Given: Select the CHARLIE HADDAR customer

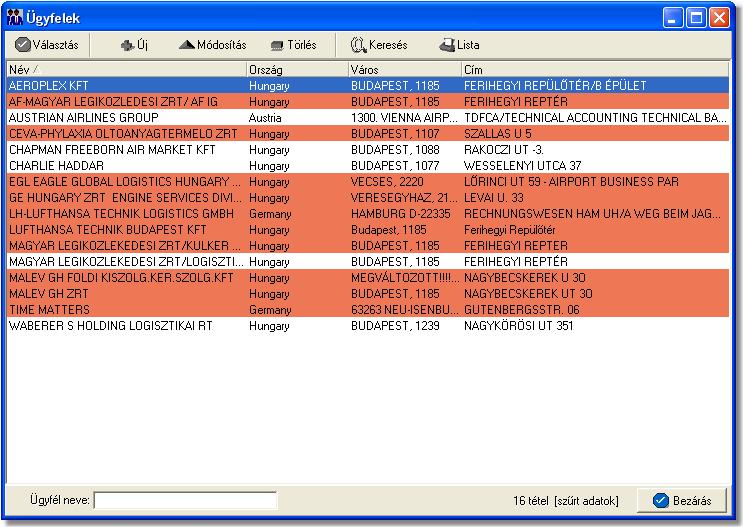Looking at the screenshot, I should (368, 166).
